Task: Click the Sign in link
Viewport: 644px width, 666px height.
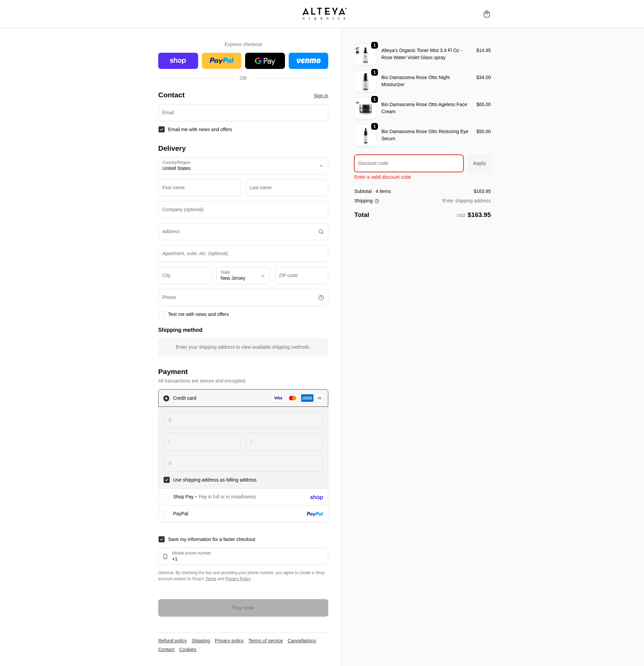Action: click(320, 96)
